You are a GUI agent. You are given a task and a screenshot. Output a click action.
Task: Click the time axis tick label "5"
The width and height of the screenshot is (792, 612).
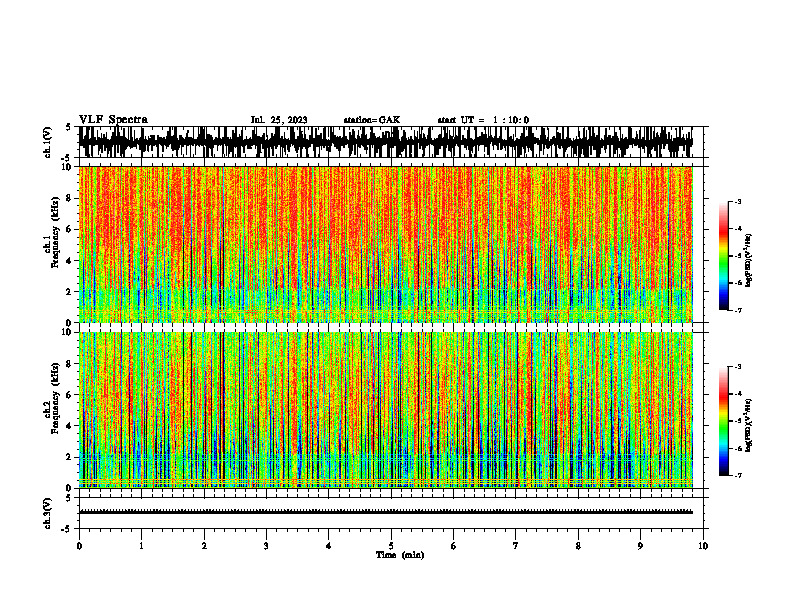click(391, 546)
